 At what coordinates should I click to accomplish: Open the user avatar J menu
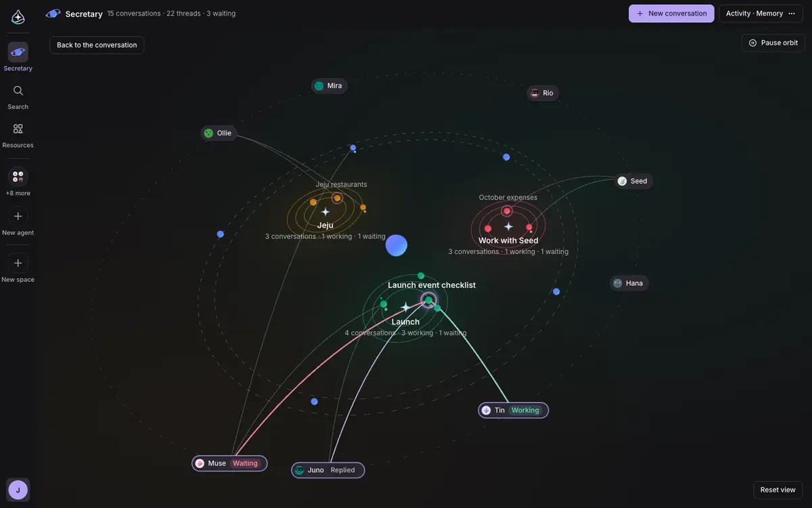point(18,490)
